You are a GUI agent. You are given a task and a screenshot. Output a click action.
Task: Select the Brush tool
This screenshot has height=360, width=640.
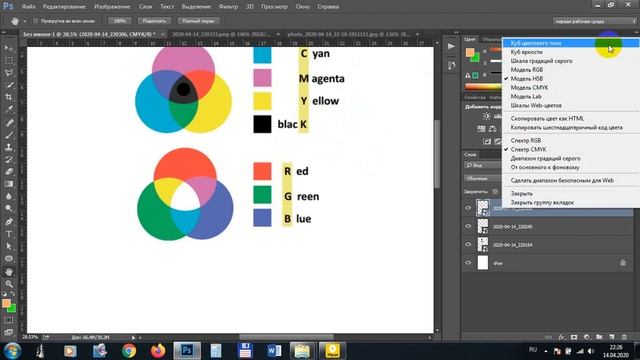click(9, 135)
